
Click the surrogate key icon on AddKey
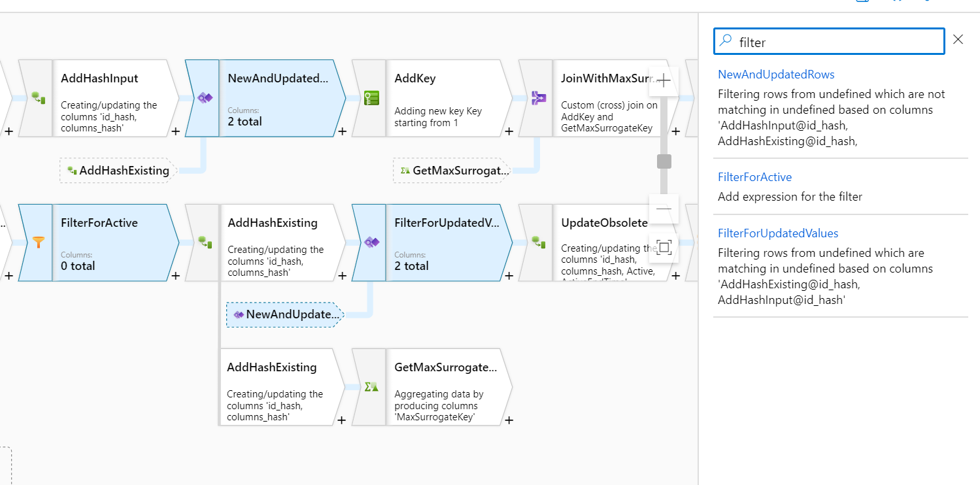(371, 98)
